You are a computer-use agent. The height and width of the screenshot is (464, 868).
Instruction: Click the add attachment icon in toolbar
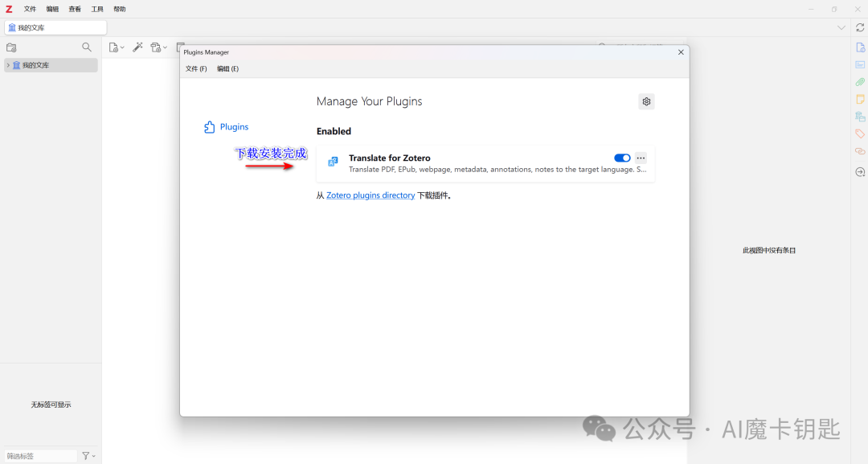156,47
